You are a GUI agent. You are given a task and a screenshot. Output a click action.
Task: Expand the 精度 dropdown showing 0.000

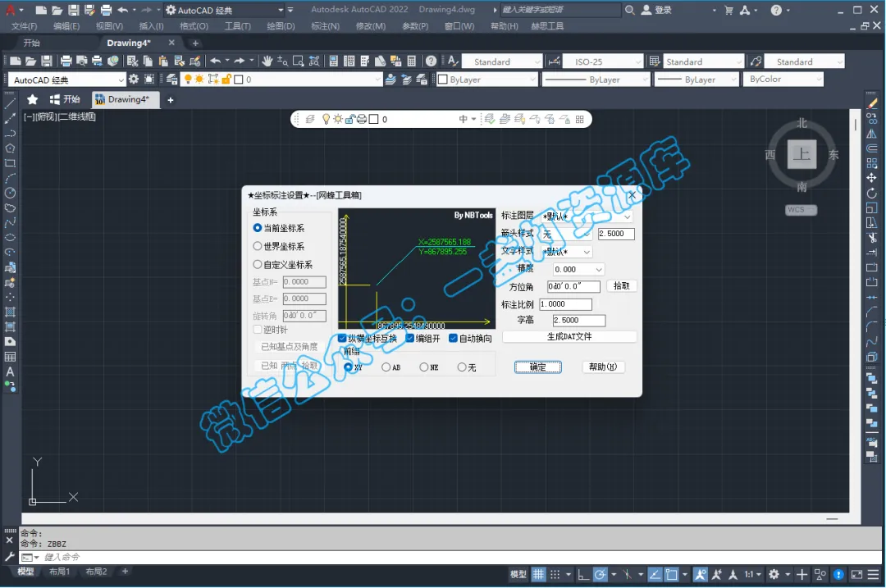(x=578, y=270)
